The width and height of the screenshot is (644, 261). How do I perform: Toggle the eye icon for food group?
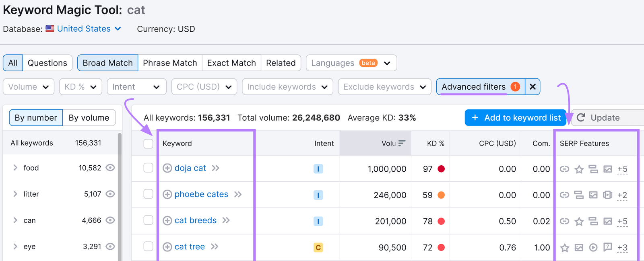[x=110, y=168]
